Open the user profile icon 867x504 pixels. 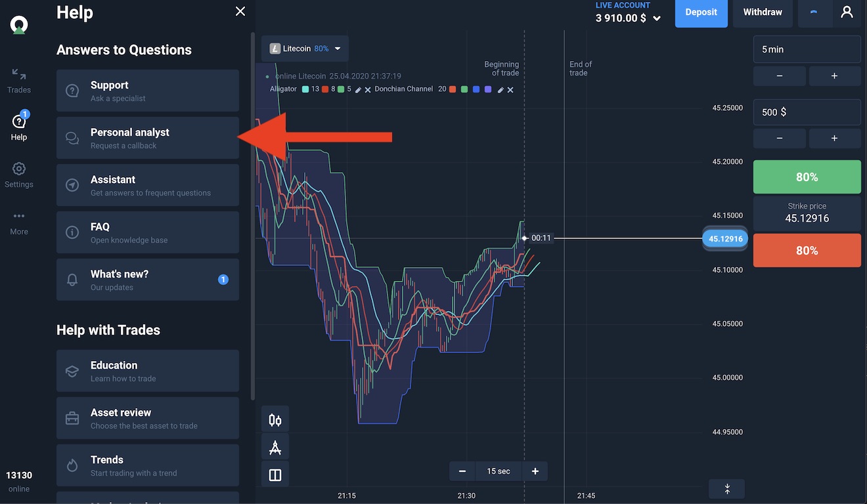click(847, 12)
